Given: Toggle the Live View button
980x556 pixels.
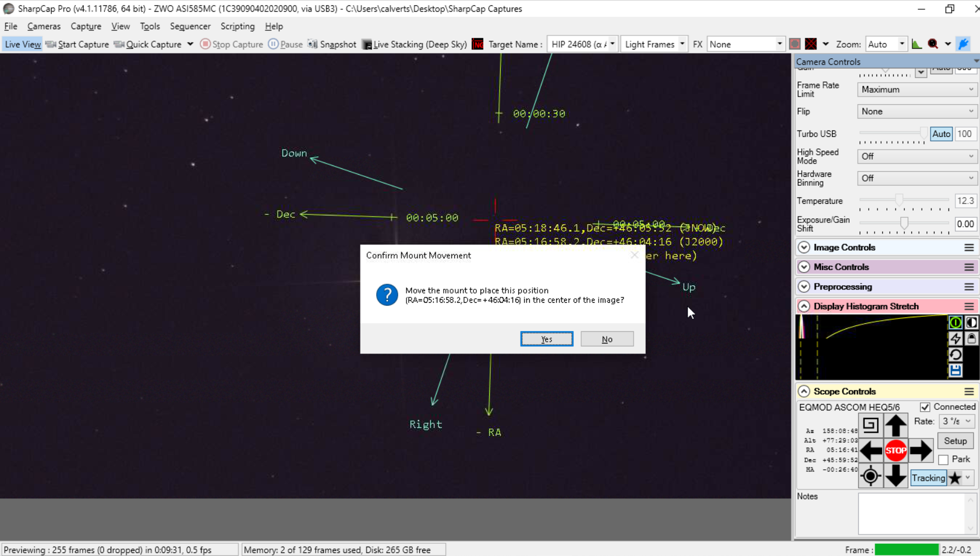Looking at the screenshot, I should click(23, 44).
